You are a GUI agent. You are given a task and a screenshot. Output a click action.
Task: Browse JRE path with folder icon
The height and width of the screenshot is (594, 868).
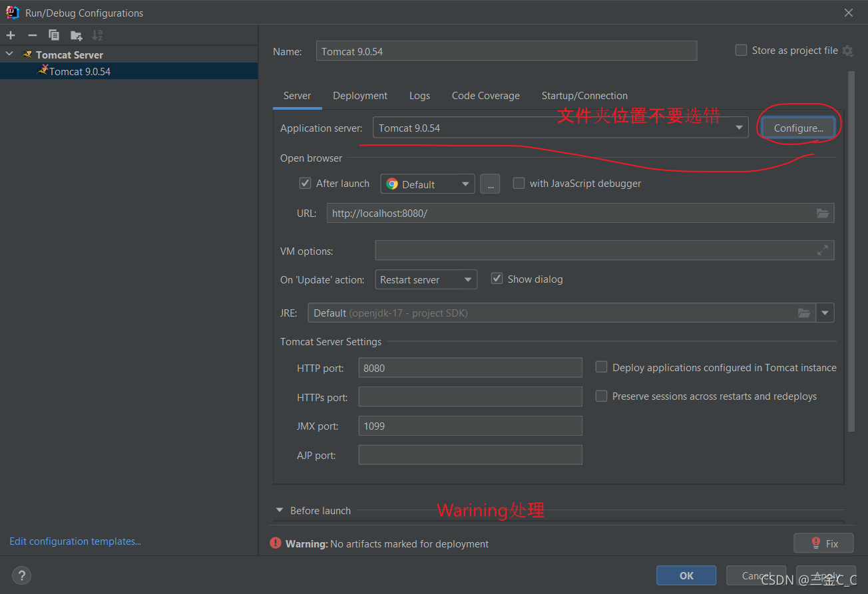(x=804, y=313)
